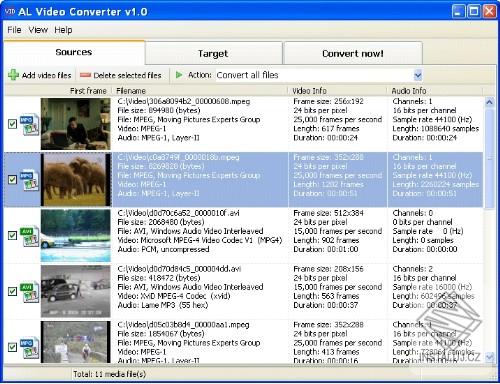This screenshot has height=384, width=500.
Task: Click 'Length: 1088640 samples' text
Action: click(x=436, y=129)
